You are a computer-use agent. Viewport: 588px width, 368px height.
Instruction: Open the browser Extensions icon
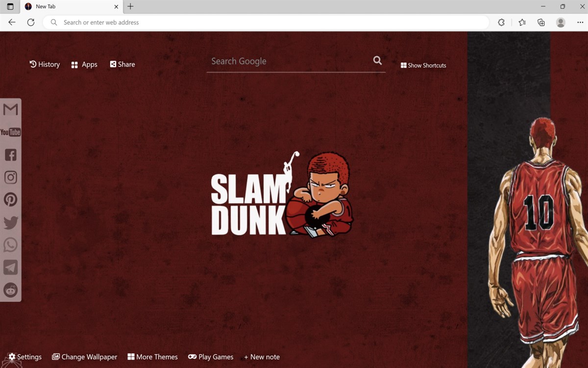pyautogui.click(x=501, y=22)
